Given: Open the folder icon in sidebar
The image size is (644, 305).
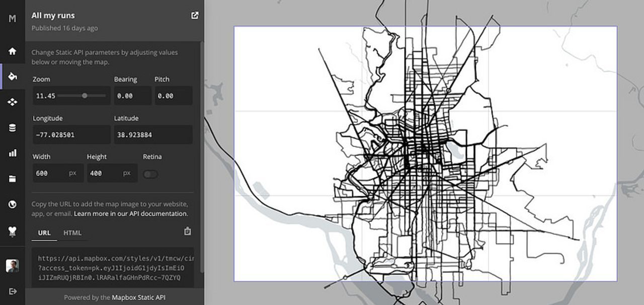Looking at the screenshot, I should (12, 179).
